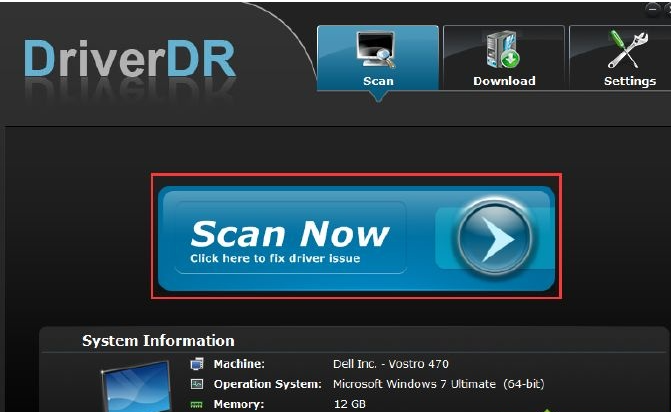Click the 'Memory:' label
The width and height of the screenshot is (671, 412).
pyautogui.click(x=239, y=404)
